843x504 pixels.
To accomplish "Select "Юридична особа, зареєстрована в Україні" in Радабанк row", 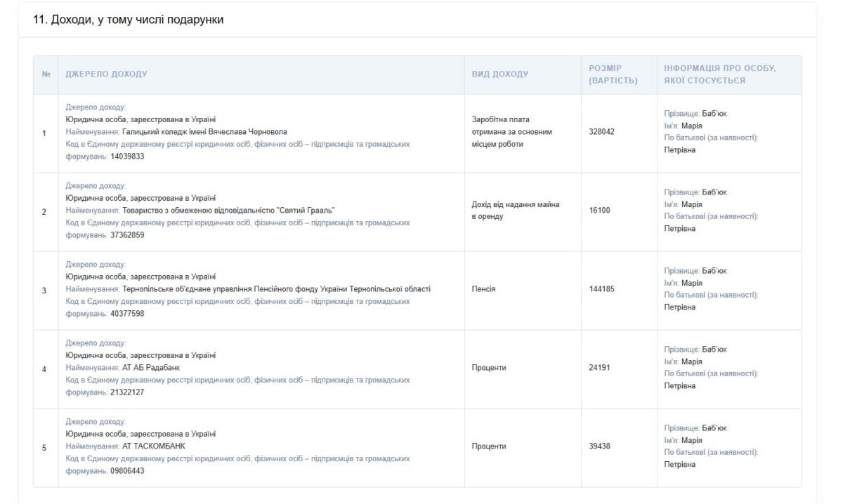I will click(140, 355).
